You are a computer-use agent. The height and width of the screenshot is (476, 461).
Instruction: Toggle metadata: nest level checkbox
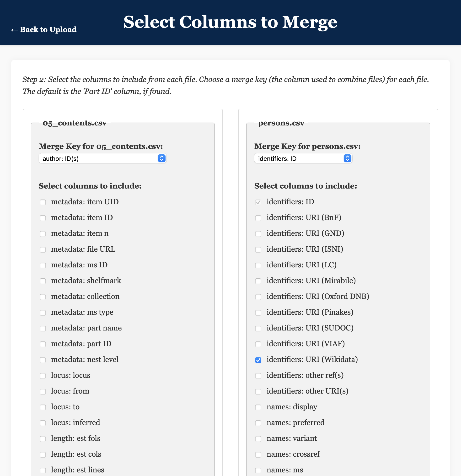pos(43,360)
